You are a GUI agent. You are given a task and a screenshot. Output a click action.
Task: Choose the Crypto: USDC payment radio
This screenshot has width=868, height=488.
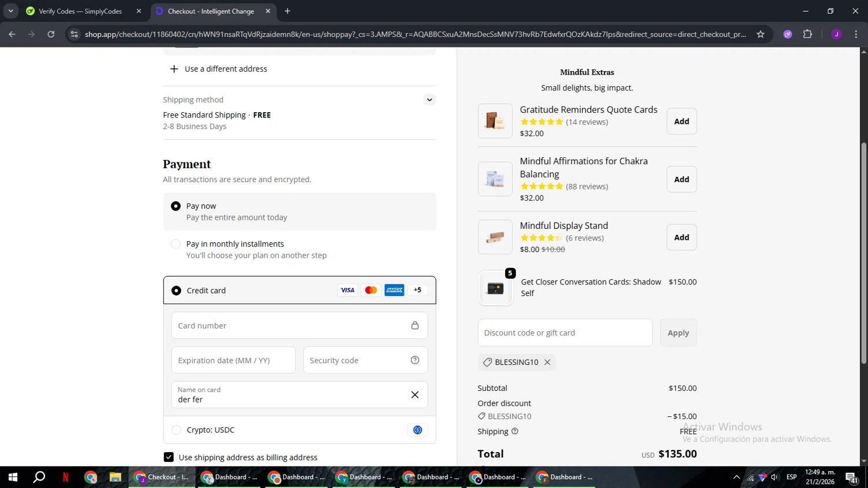click(176, 430)
